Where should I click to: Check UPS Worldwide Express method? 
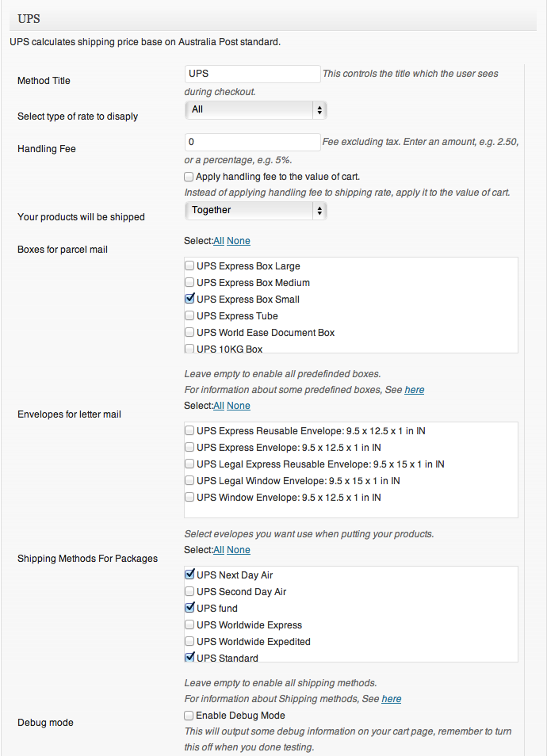coord(189,625)
